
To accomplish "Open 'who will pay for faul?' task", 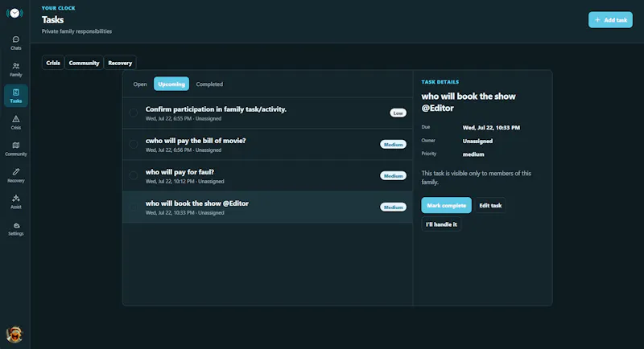I will [x=267, y=175].
